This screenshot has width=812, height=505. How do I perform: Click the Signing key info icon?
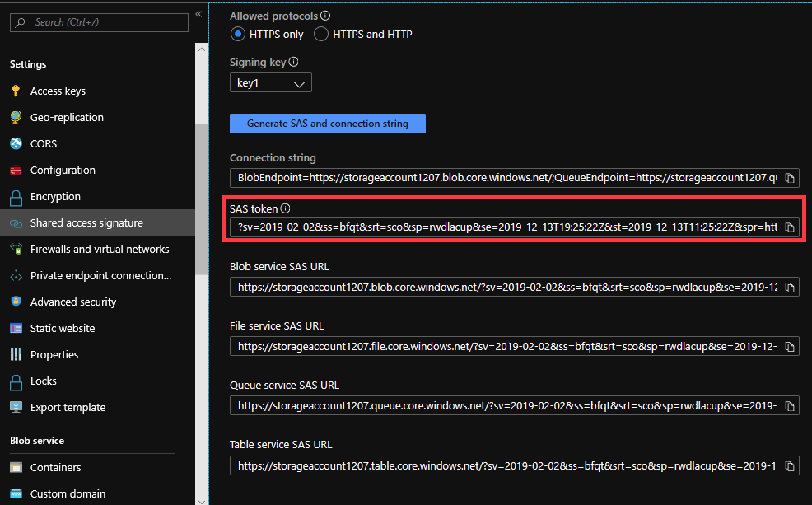pos(294,62)
